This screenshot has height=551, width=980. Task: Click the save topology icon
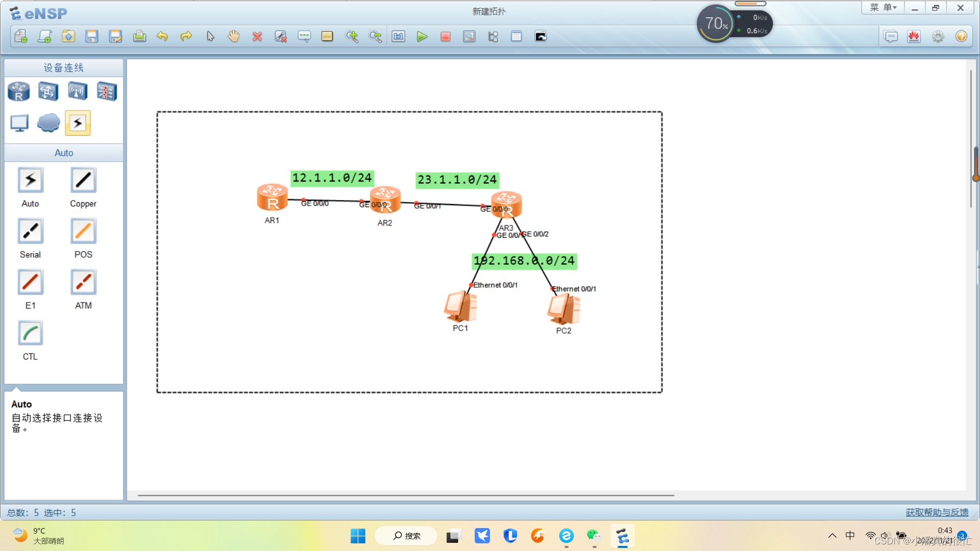[92, 36]
